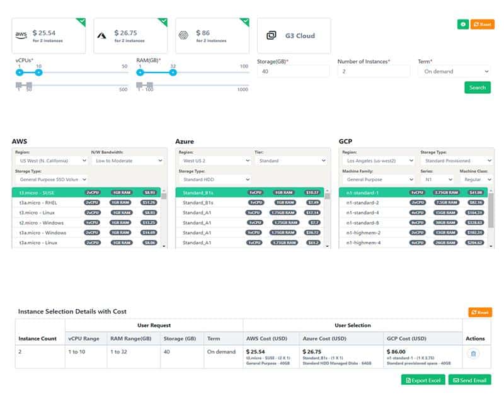The width and height of the screenshot is (504, 420).
Task: Export the cost details to Excel
Action: (423, 380)
